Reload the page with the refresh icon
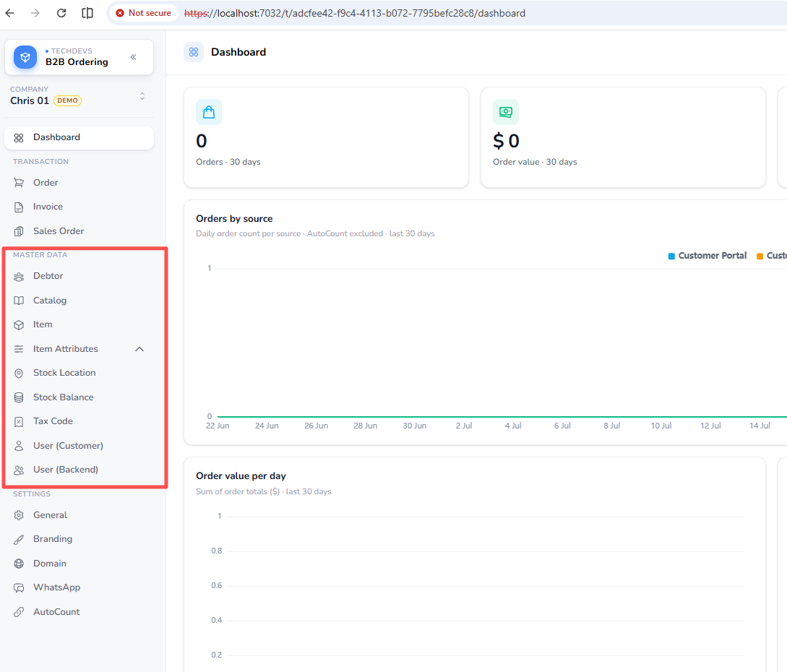 [61, 13]
